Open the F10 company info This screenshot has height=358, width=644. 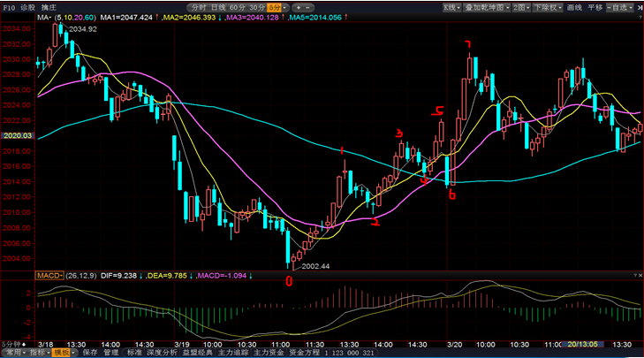(9, 7)
